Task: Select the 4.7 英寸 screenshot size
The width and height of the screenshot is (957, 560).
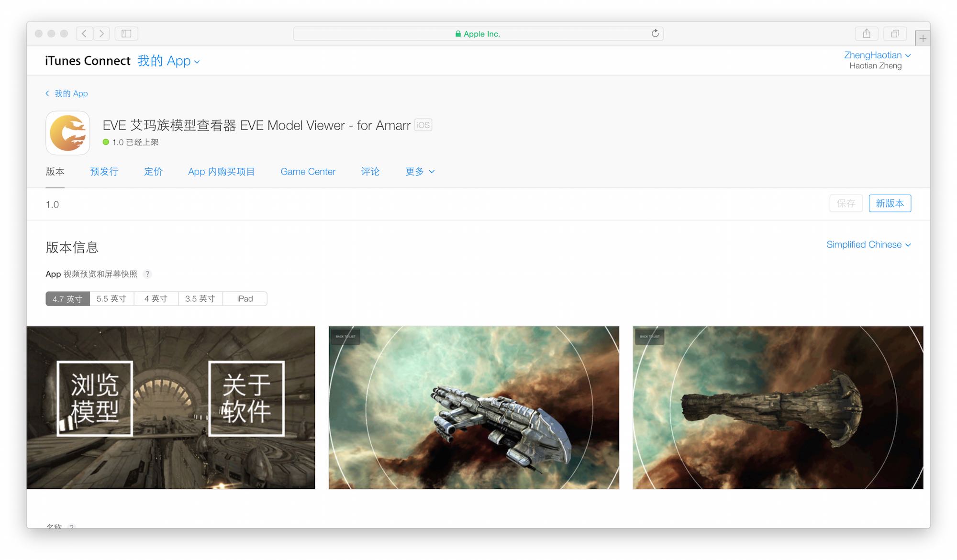Action: [67, 299]
